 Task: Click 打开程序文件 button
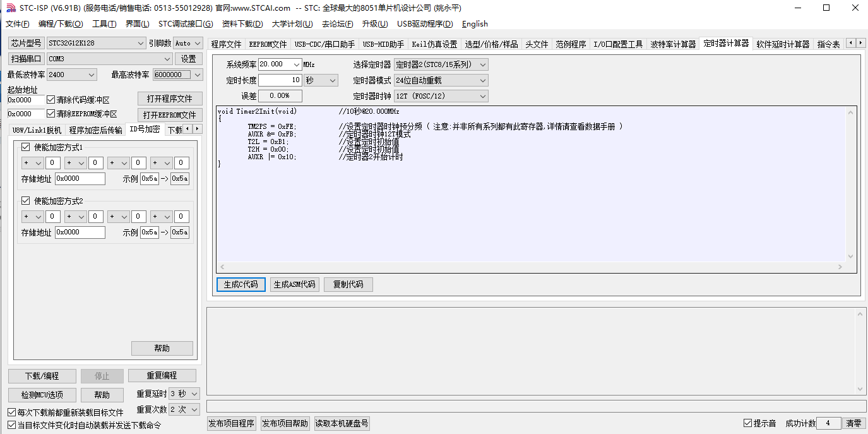pos(170,99)
